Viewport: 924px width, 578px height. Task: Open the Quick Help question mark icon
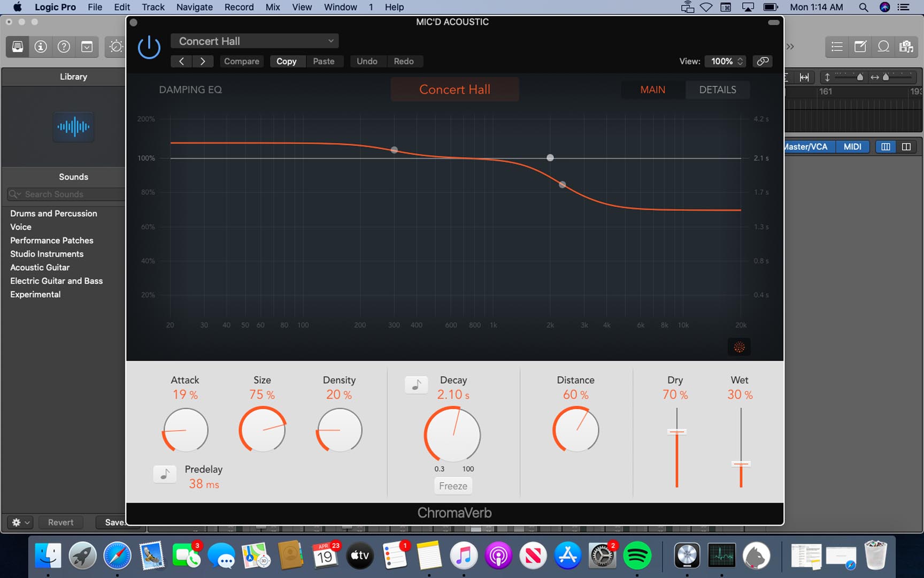[x=64, y=47]
